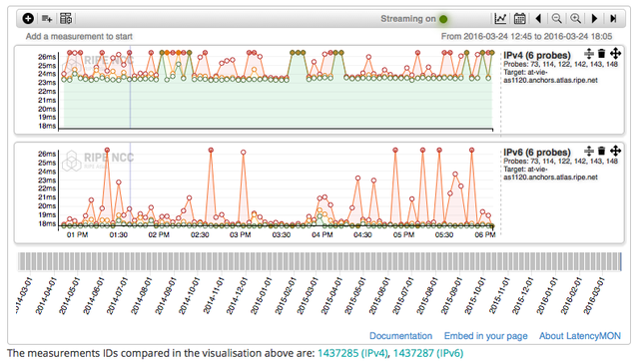This screenshot has height=364, width=639.
Task: Click the IPv4 (6 probes) title
Action: (537, 56)
